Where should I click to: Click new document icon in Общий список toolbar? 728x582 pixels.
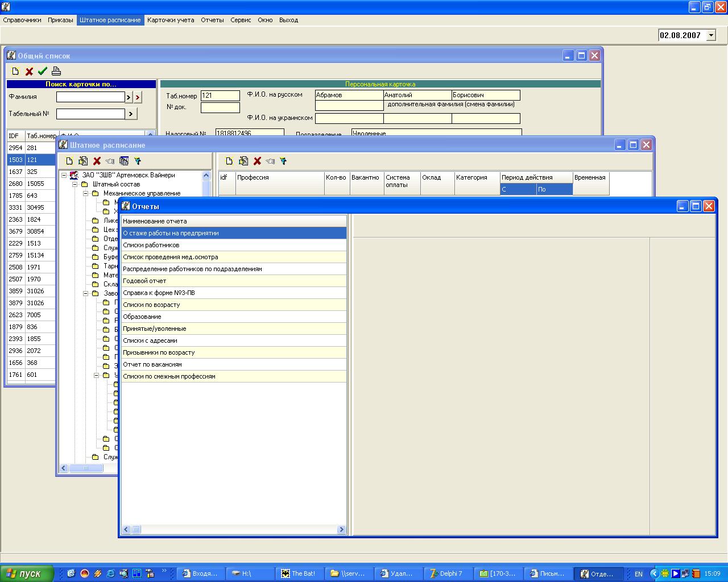pyautogui.click(x=15, y=71)
